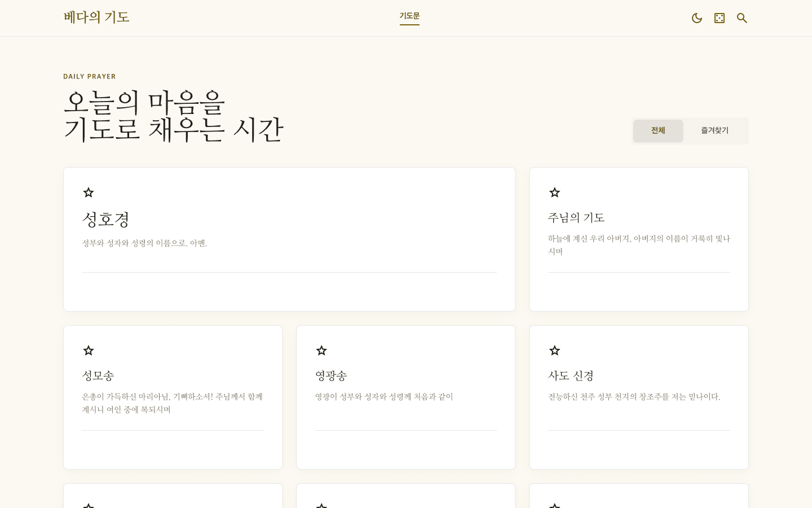This screenshot has height=508, width=812.
Task: Go to the 베다의 기도 home logo
Action: (x=96, y=17)
